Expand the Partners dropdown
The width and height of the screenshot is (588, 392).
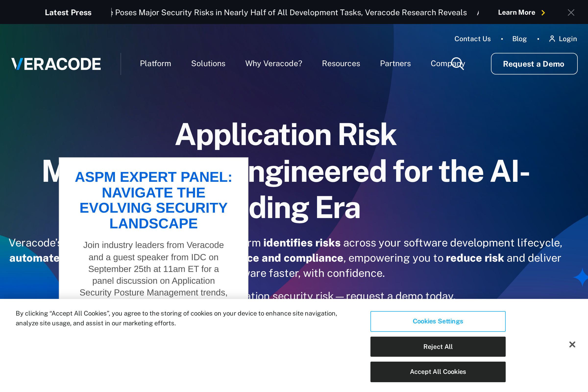click(x=395, y=64)
